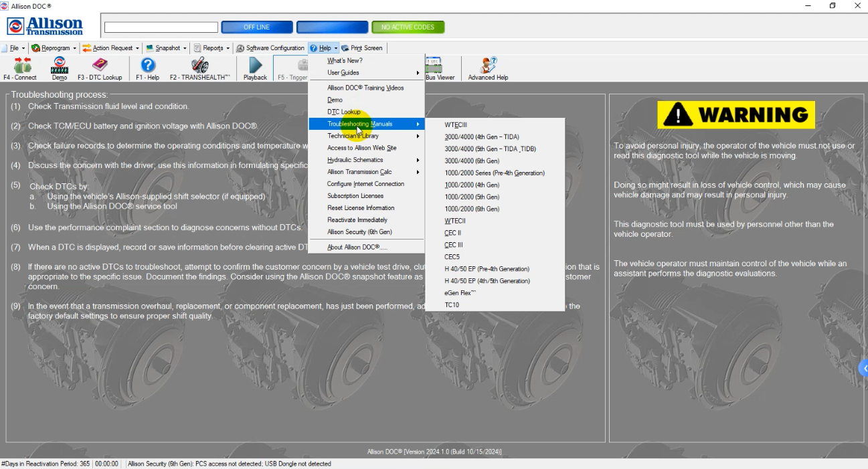Click the OFF LINE status indicator
Viewport: 868px width, 469px height.
(x=257, y=27)
